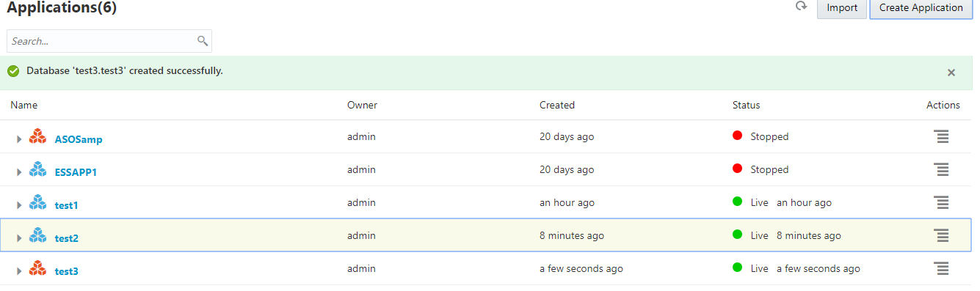Open the Actions menu for test3

[942, 269]
